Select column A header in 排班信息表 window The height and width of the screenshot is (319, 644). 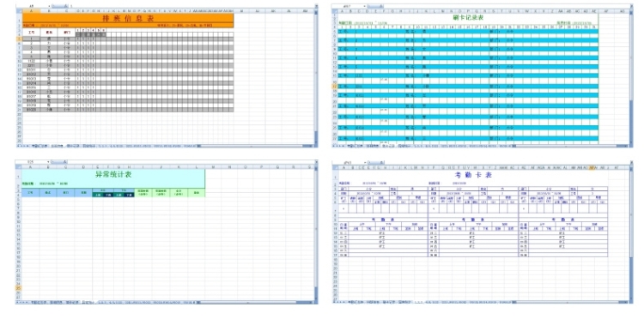click(32, 10)
